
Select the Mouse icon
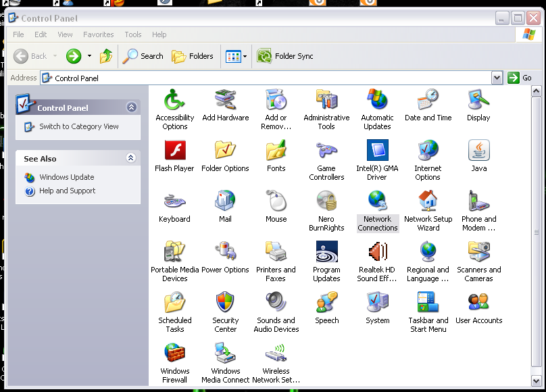[276, 201]
